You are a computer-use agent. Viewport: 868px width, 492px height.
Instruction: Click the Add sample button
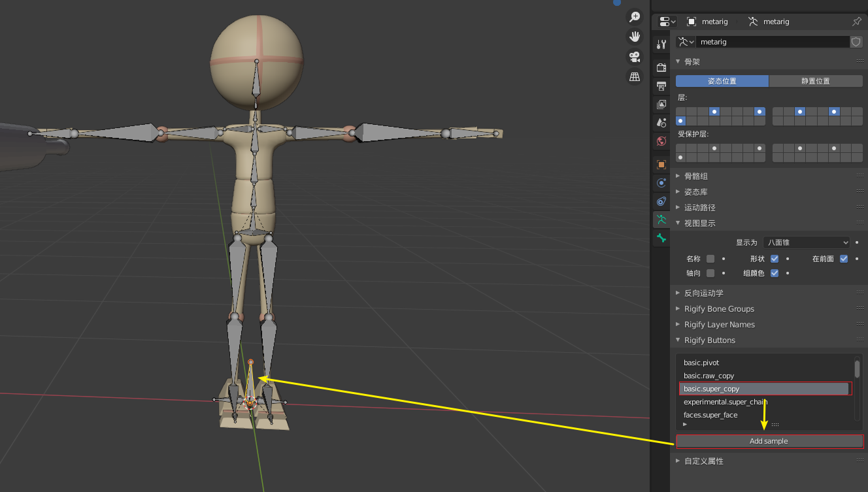tap(769, 441)
